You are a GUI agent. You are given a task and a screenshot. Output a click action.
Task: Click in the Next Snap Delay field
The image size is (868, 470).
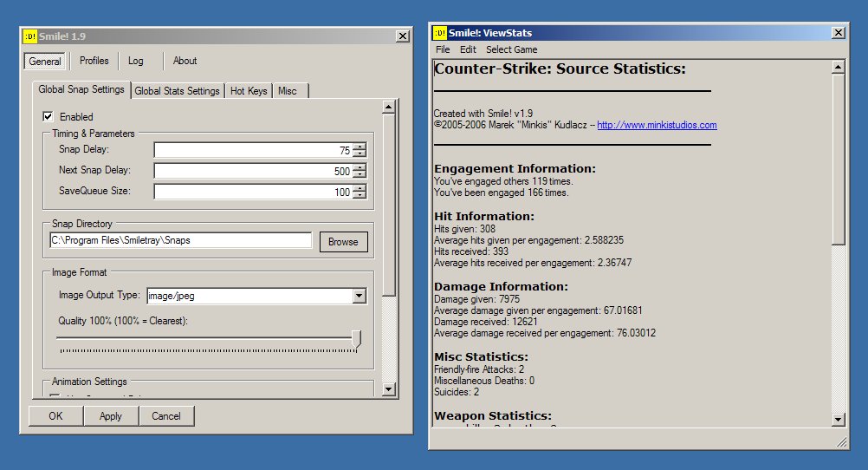(x=253, y=171)
